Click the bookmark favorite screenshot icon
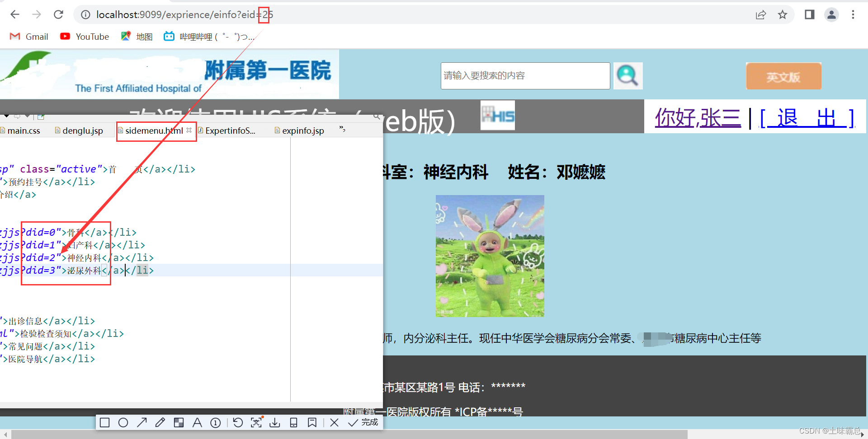This screenshot has height=439, width=868. click(312, 423)
